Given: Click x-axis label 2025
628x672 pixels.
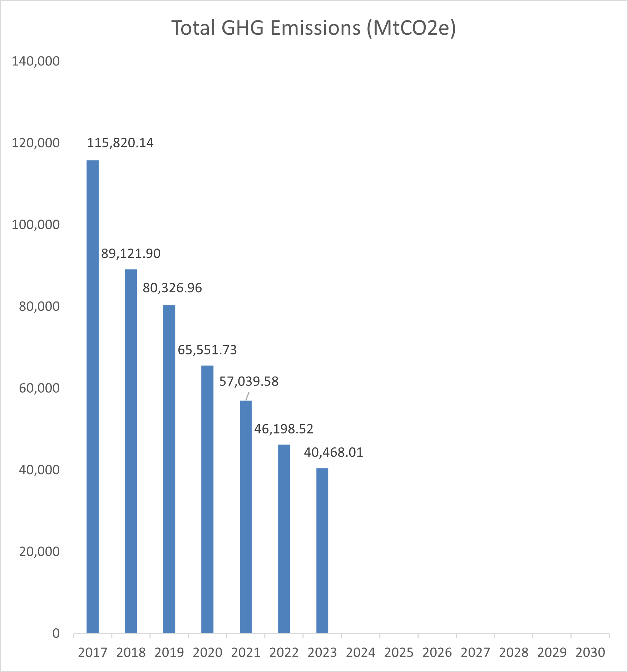Looking at the screenshot, I should click(x=399, y=653).
